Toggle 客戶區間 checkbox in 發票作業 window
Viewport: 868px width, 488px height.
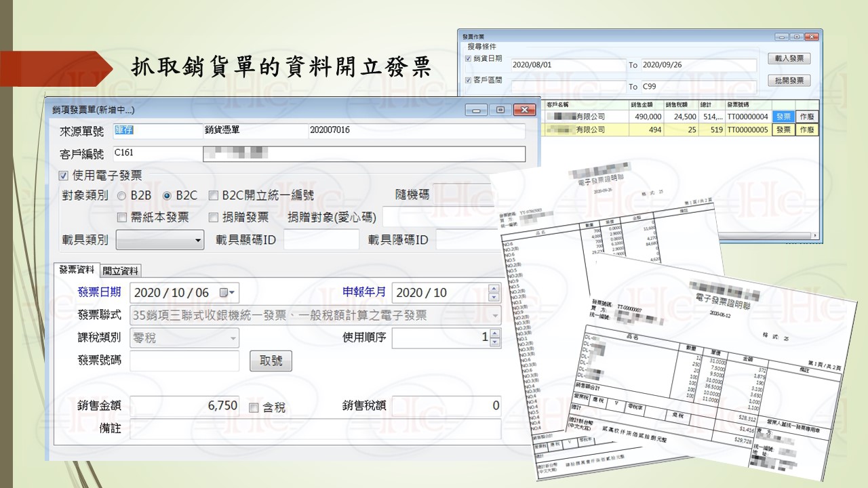(x=469, y=81)
